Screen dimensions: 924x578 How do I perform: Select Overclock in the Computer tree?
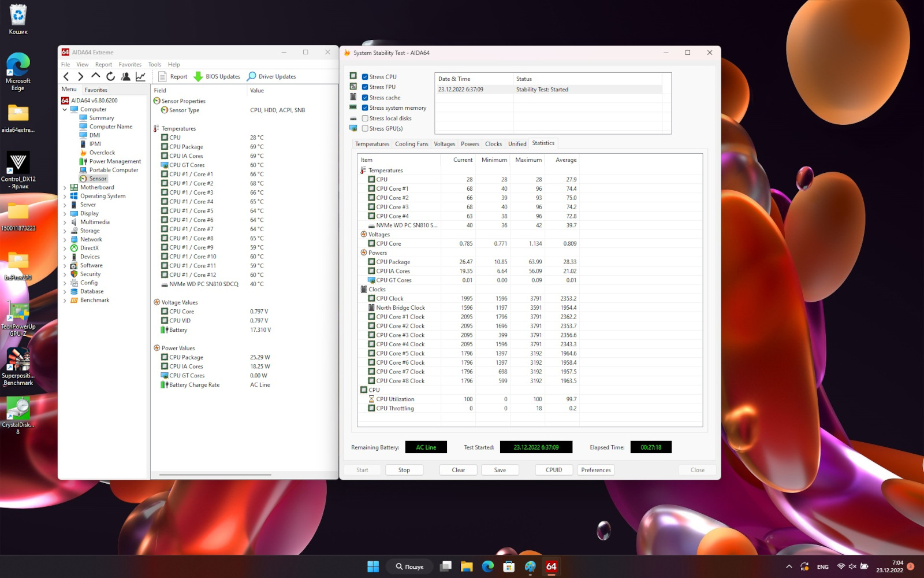point(102,153)
